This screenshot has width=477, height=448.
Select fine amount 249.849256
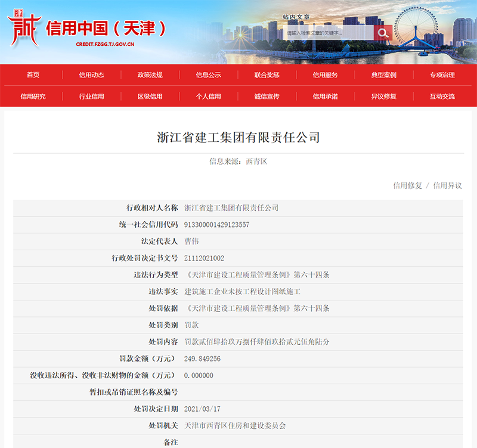click(x=202, y=359)
